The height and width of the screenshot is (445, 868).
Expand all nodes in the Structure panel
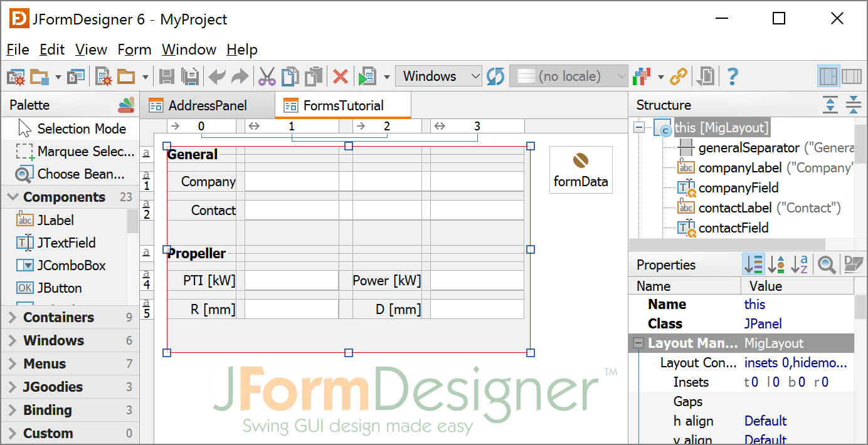(x=830, y=105)
